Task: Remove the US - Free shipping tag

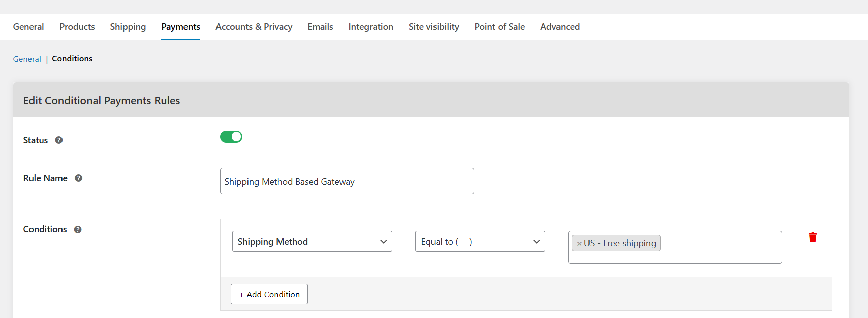Action: [x=579, y=244]
